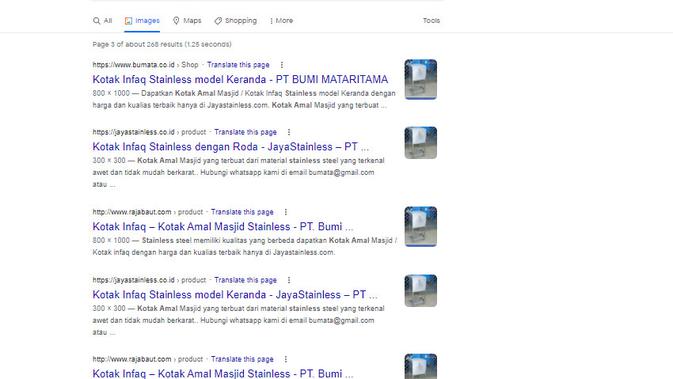Open Kotak Infaq Stainless model Keranda - JayaStainless result

235,295
